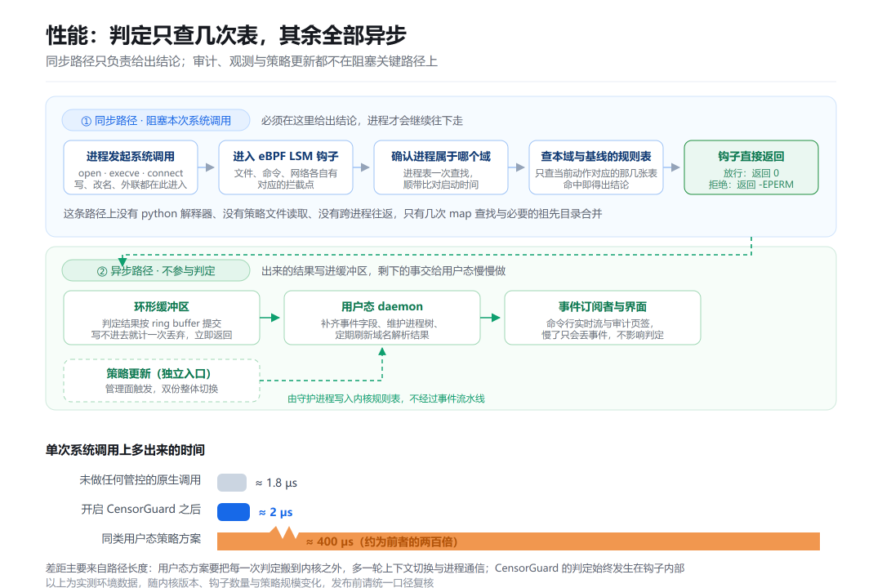Click the note about no python 解释器

tap(332, 214)
